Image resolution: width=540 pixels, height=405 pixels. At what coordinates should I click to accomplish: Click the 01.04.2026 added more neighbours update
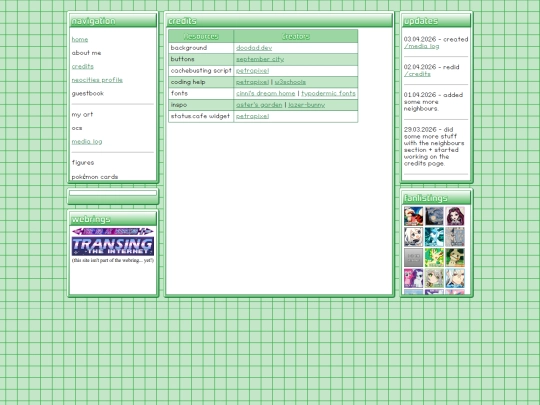click(x=433, y=102)
